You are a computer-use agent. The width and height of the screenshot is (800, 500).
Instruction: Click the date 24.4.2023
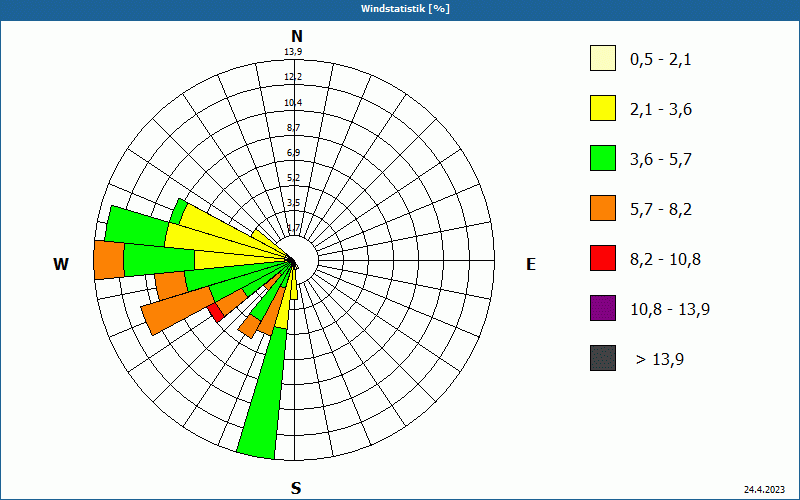[x=764, y=490]
